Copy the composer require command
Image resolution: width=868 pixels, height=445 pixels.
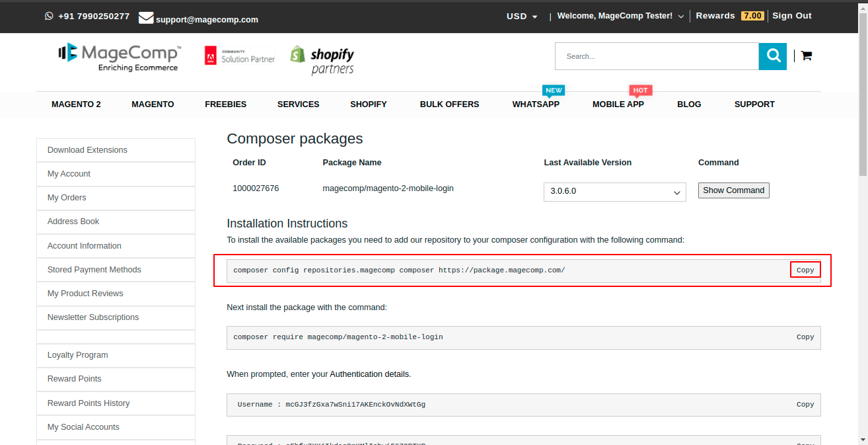click(x=805, y=337)
